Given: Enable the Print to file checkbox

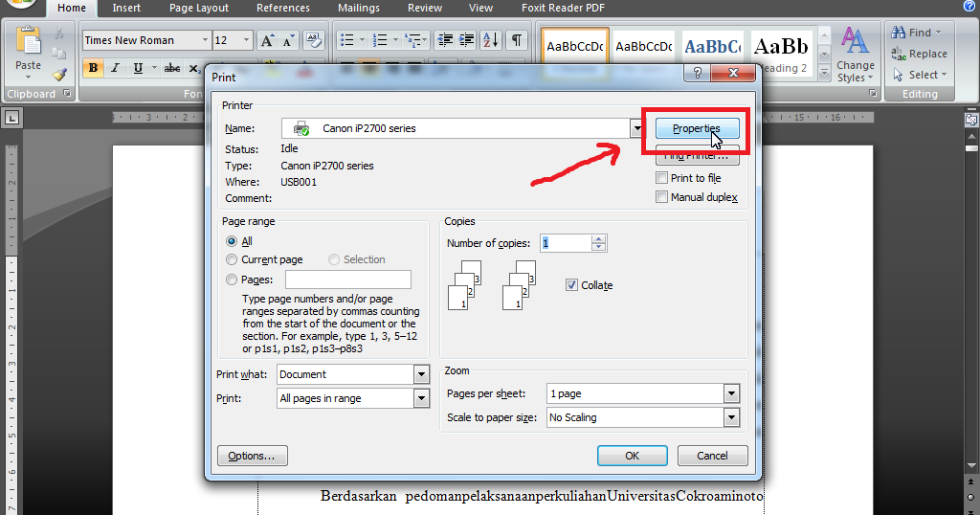Looking at the screenshot, I should (662, 178).
